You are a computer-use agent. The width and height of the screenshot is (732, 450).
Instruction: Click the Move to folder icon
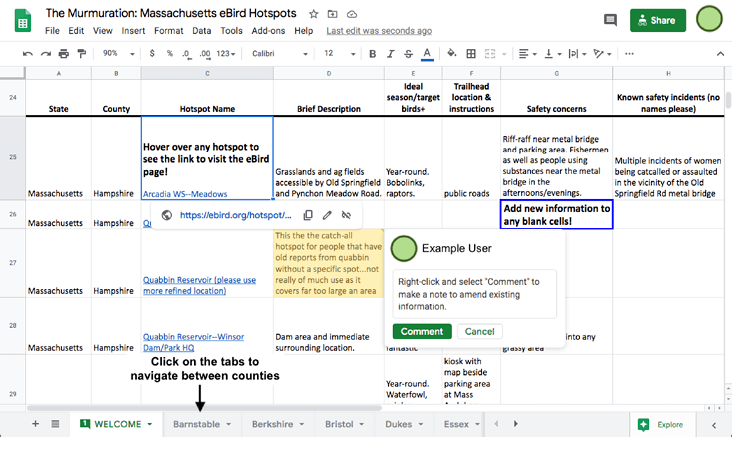pyautogui.click(x=332, y=14)
